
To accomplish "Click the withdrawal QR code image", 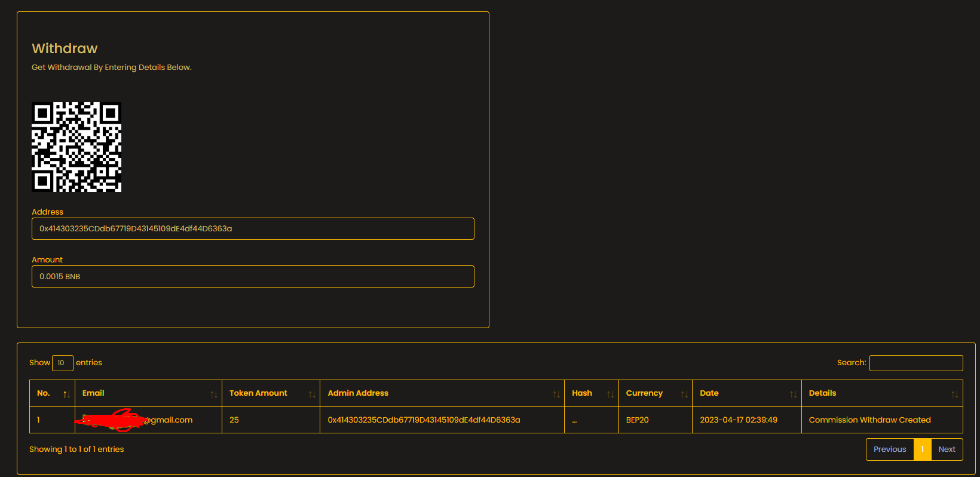I will click(76, 147).
